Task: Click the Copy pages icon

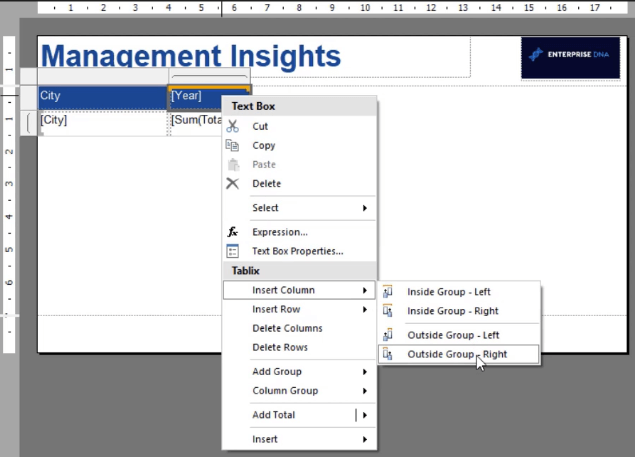Action: tap(232, 145)
